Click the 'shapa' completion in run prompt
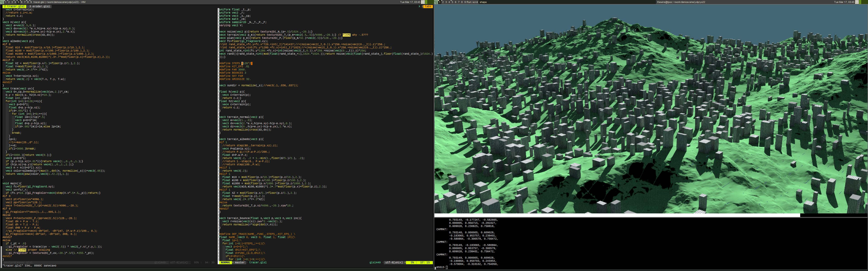This screenshot has width=868, height=271. coord(483,2)
